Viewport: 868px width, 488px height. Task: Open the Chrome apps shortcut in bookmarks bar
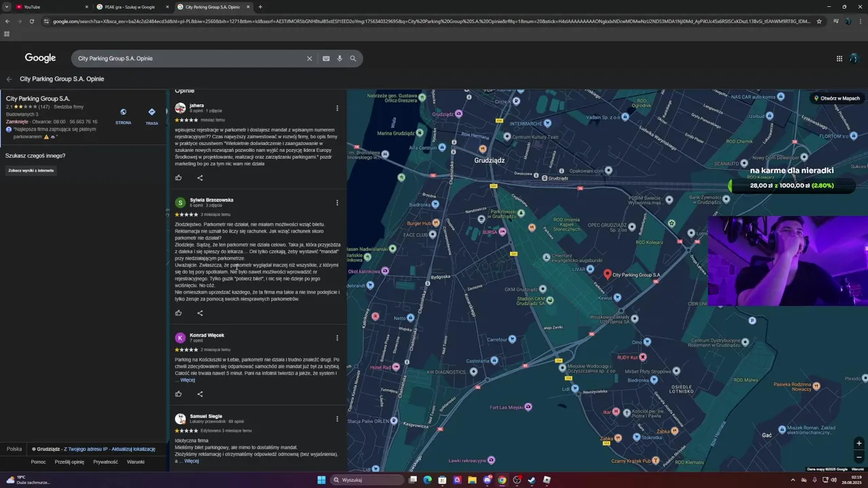pos(7,33)
